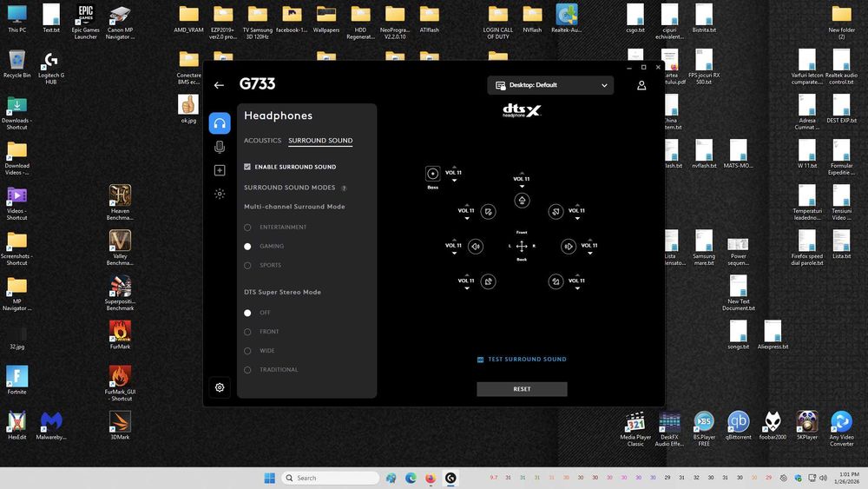The image size is (868, 489).
Task: Lower front-left speaker volume down arrow
Action: point(467,218)
